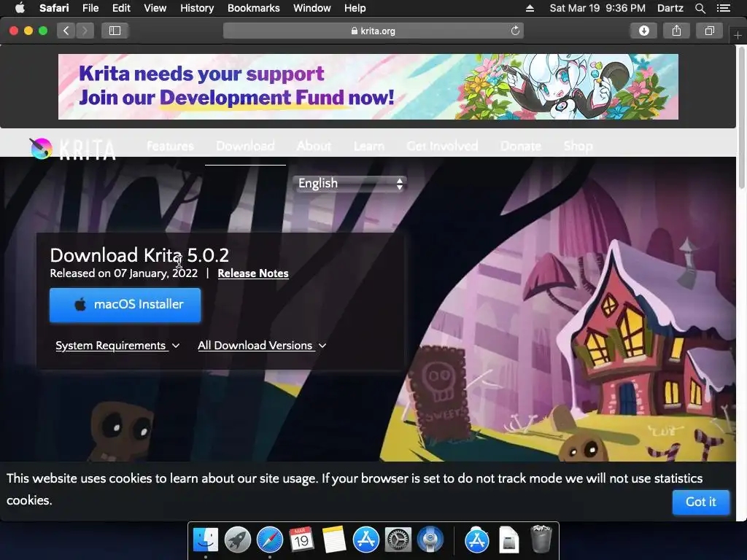Image resolution: width=747 pixels, height=560 pixels.
Task: Open Spotlight search magnifier icon
Action: click(700, 8)
